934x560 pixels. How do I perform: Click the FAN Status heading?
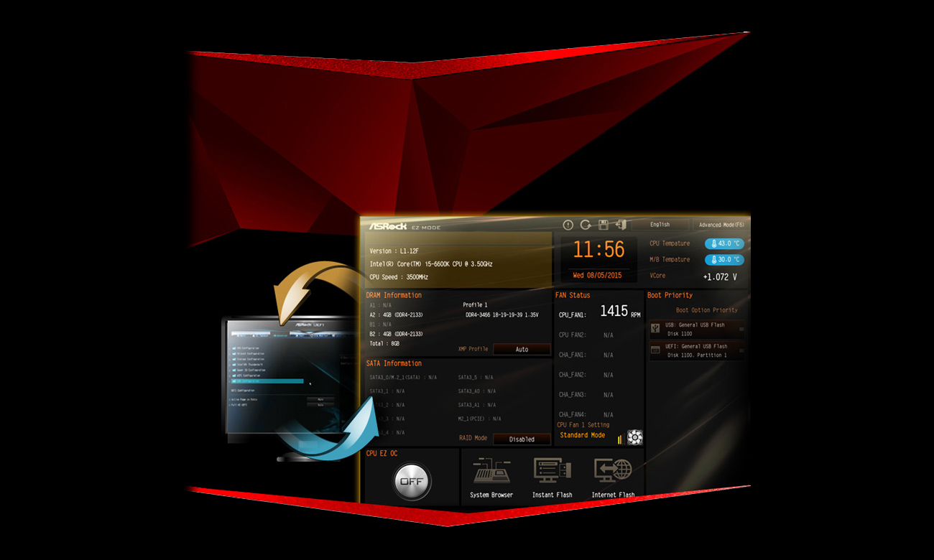pyautogui.click(x=573, y=295)
